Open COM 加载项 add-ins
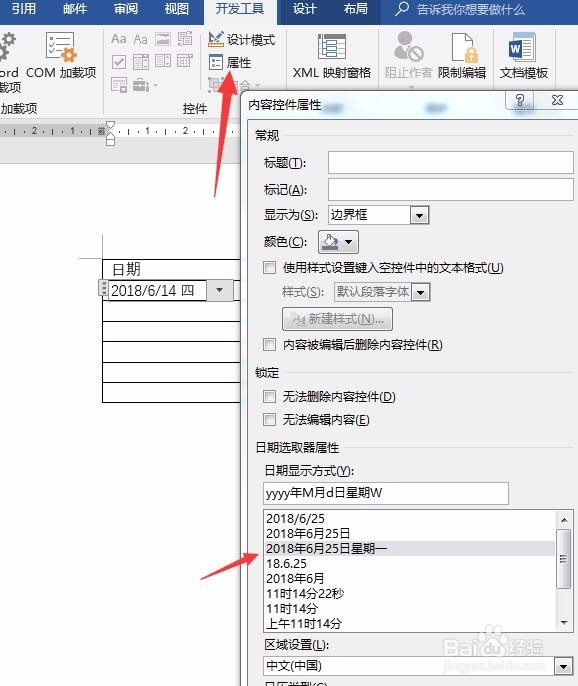The height and width of the screenshot is (686, 578). (60, 56)
